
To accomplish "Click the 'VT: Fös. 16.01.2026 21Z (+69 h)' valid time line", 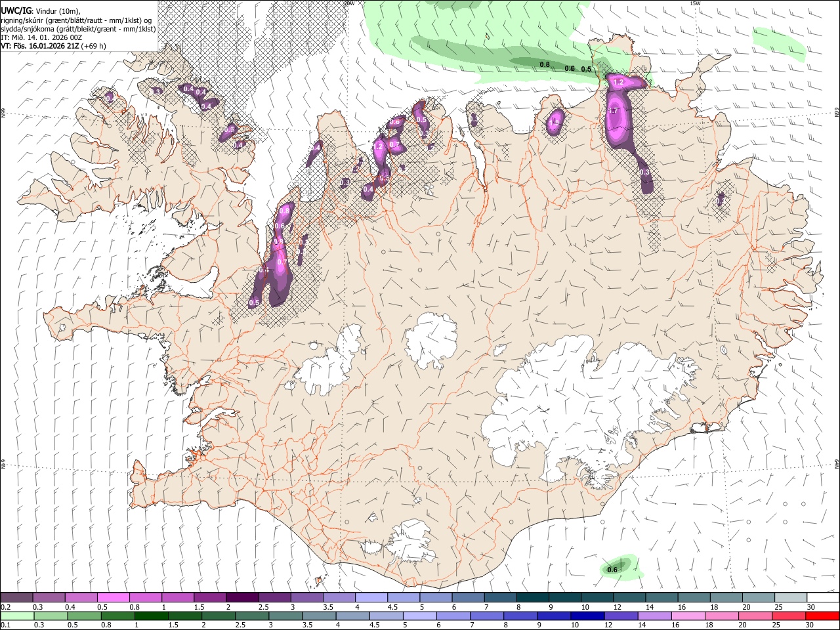I will tap(54, 46).
